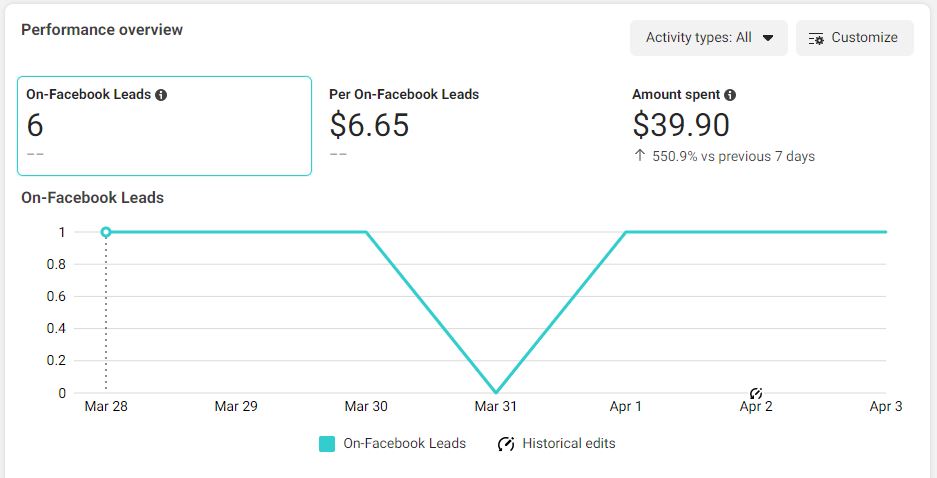Click up arrow beside 550.9% change

(x=639, y=156)
